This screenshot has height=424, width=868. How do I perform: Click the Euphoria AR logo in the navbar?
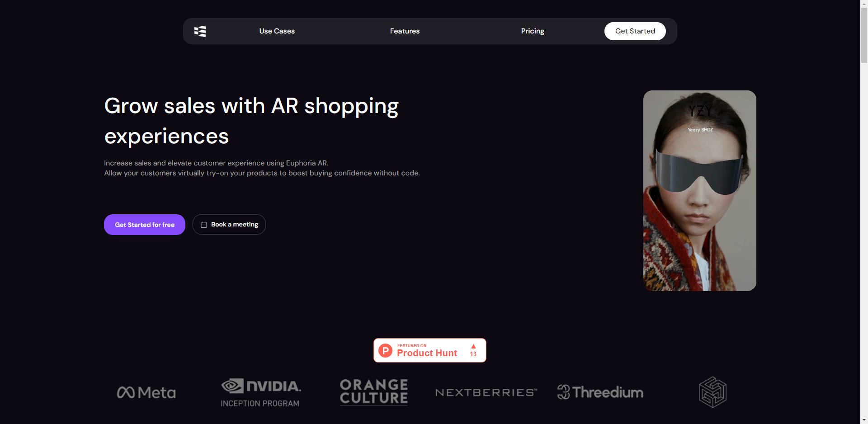200,31
